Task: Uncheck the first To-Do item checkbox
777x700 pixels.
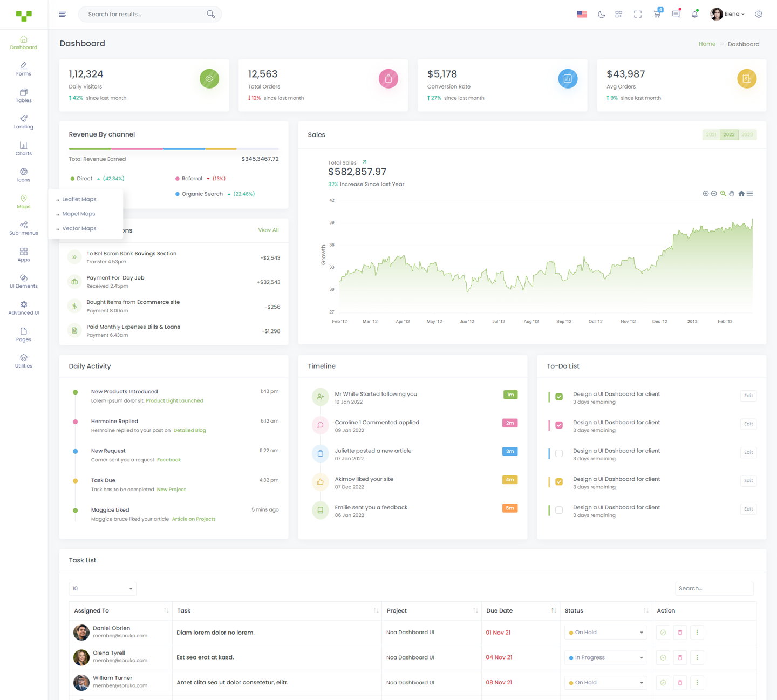Action: pos(559,397)
